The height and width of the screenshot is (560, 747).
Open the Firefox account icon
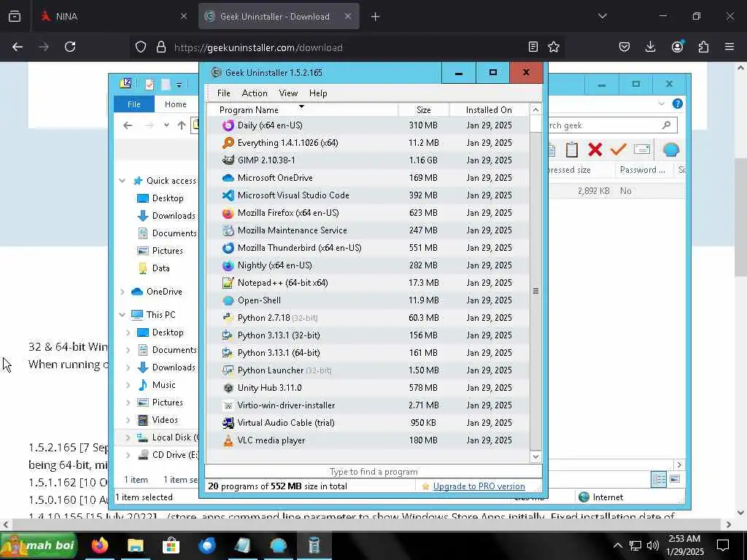(677, 47)
